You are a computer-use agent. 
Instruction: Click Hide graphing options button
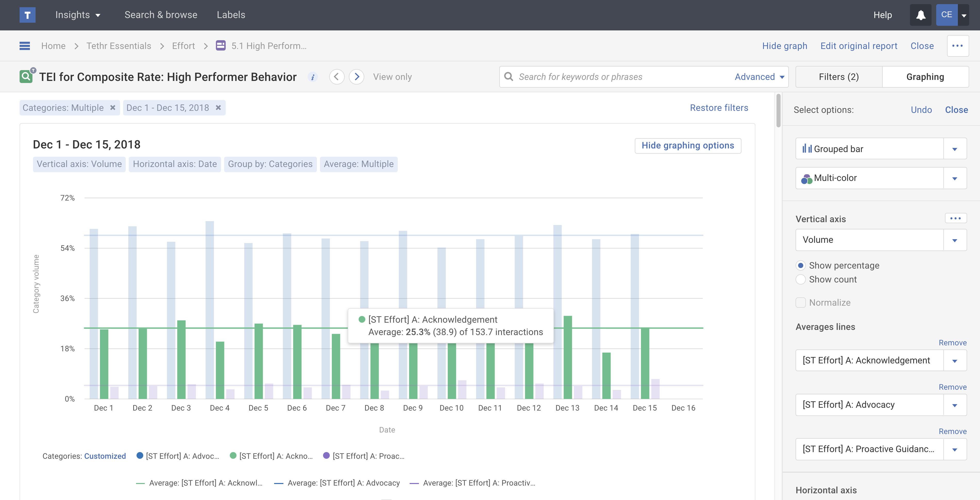pyautogui.click(x=687, y=146)
